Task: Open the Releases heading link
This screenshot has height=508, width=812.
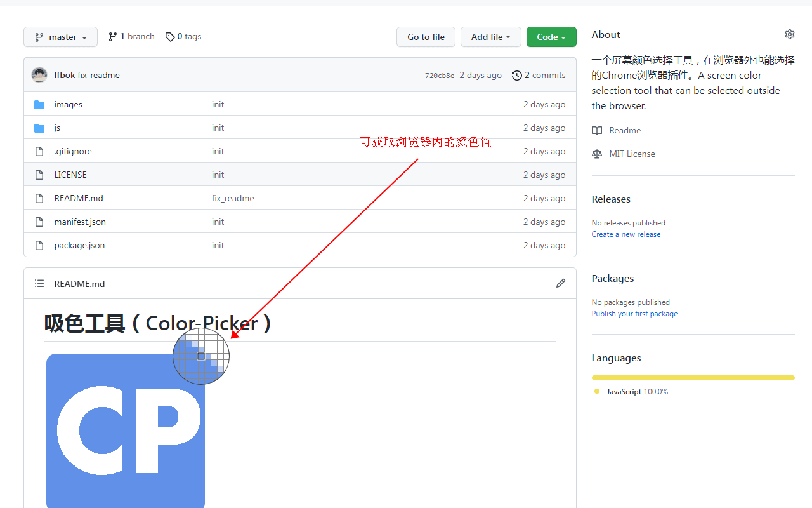Action: click(x=611, y=199)
